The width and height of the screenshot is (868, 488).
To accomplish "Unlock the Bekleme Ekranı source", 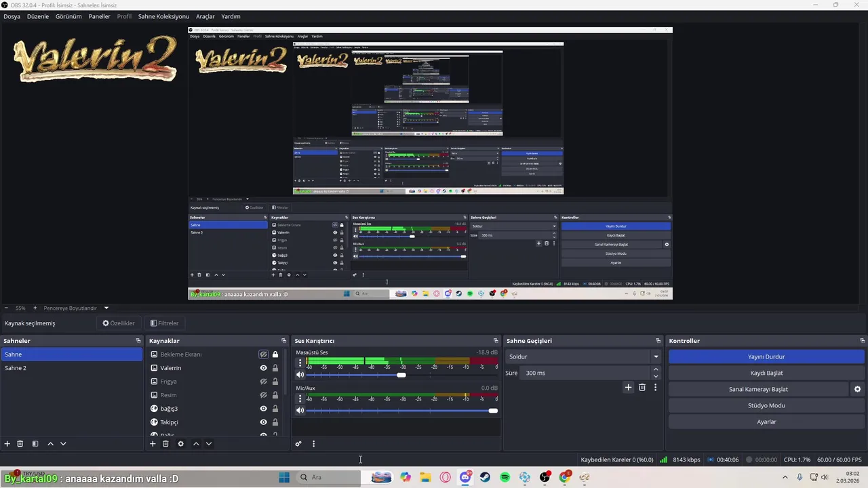I will (275, 354).
